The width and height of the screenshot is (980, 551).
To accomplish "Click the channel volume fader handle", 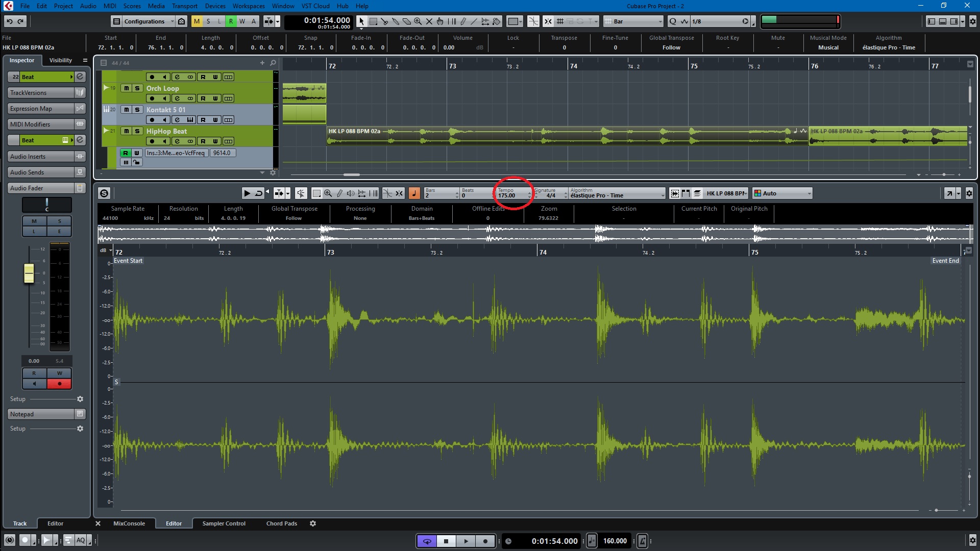I will click(x=29, y=273).
